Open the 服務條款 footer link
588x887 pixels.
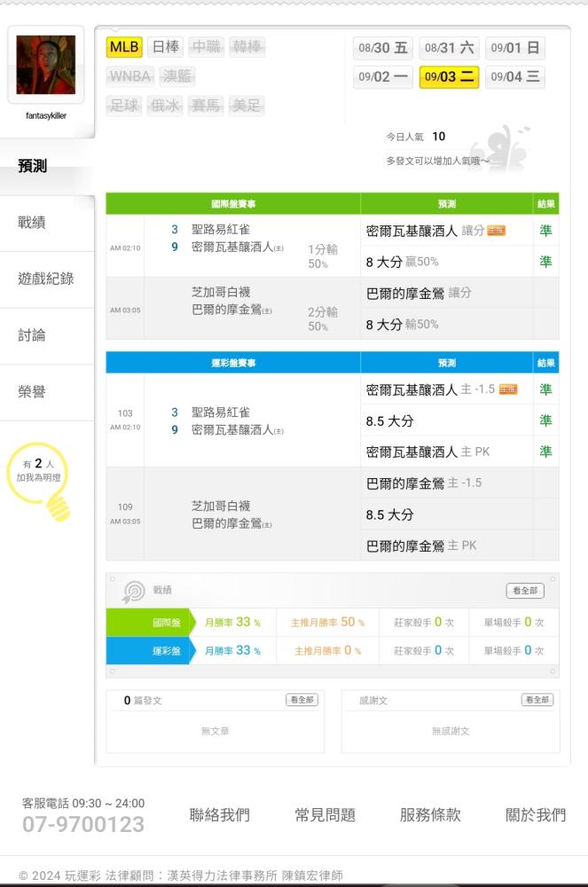(430, 815)
